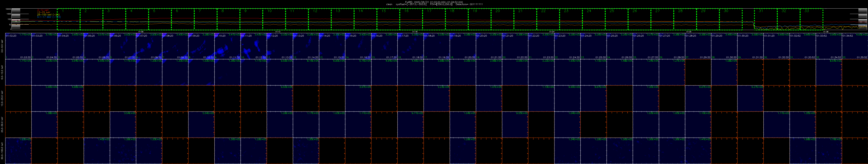Viewport: 868px width, 164px height.
Task: Click the '25.0-50.0 keV' row label
Action: point(2,125)
